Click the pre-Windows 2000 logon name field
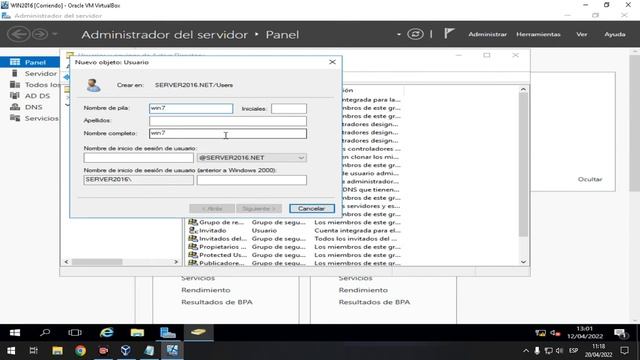640x360 pixels. pyautogui.click(x=251, y=180)
